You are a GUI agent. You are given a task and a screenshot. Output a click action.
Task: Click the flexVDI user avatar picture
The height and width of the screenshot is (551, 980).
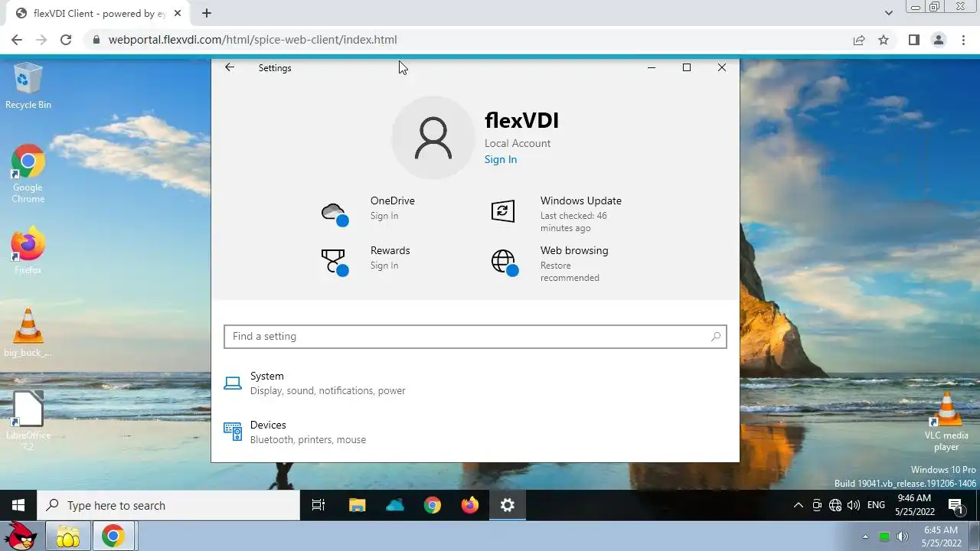[433, 138]
